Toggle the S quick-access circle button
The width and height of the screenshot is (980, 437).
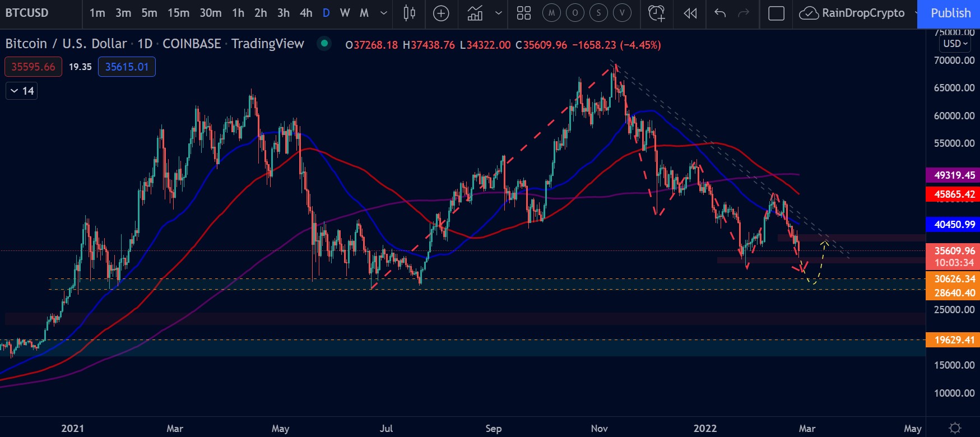pyautogui.click(x=598, y=13)
